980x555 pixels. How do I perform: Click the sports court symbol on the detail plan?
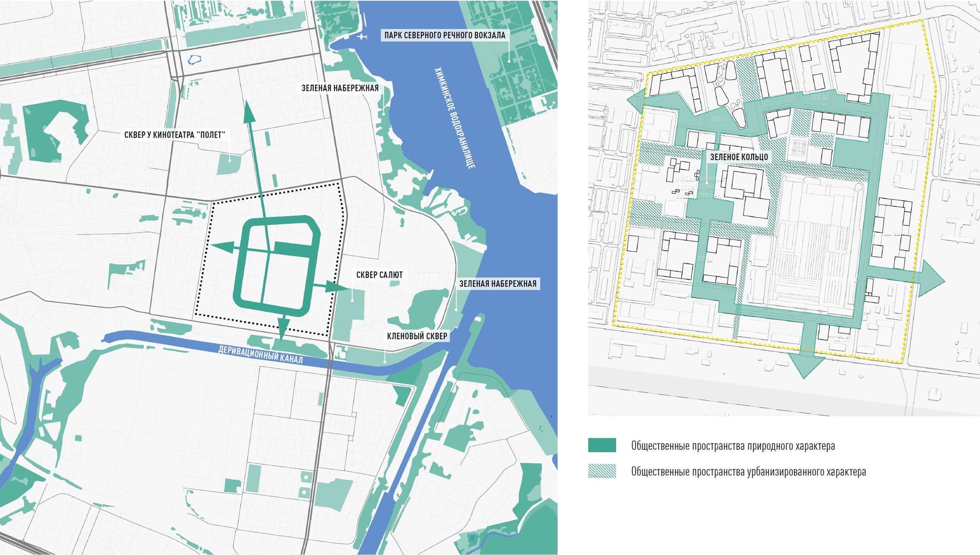[x=800, y=147]
